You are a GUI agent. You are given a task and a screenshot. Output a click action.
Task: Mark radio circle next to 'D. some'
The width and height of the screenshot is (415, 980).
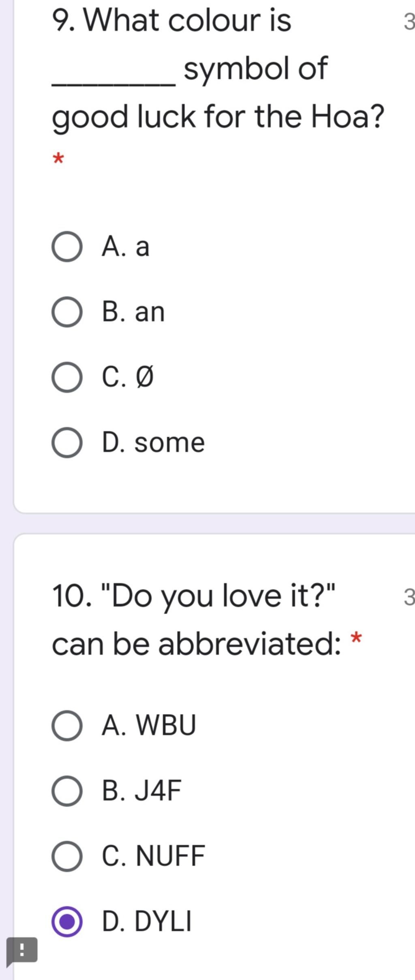pos(67,443)
